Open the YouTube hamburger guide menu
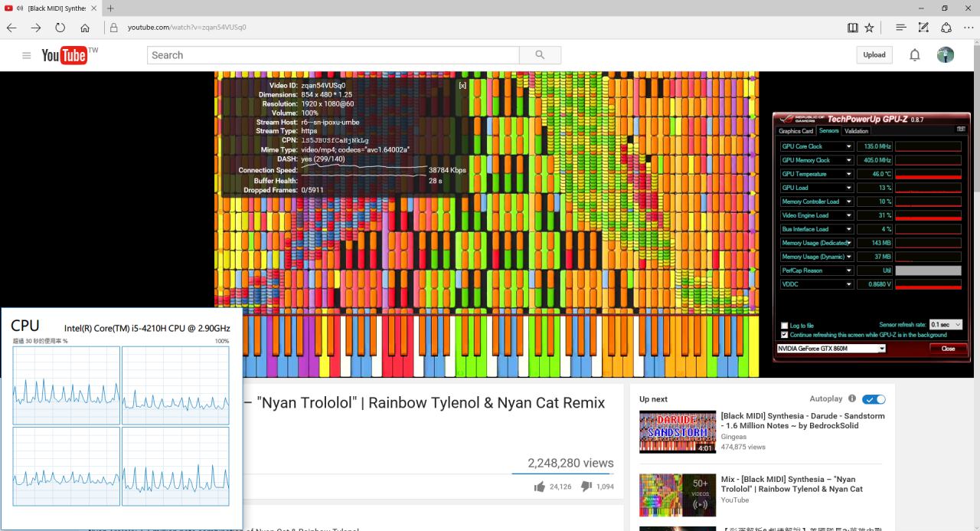Screen dimensions: 980x531 coord(27,55)
